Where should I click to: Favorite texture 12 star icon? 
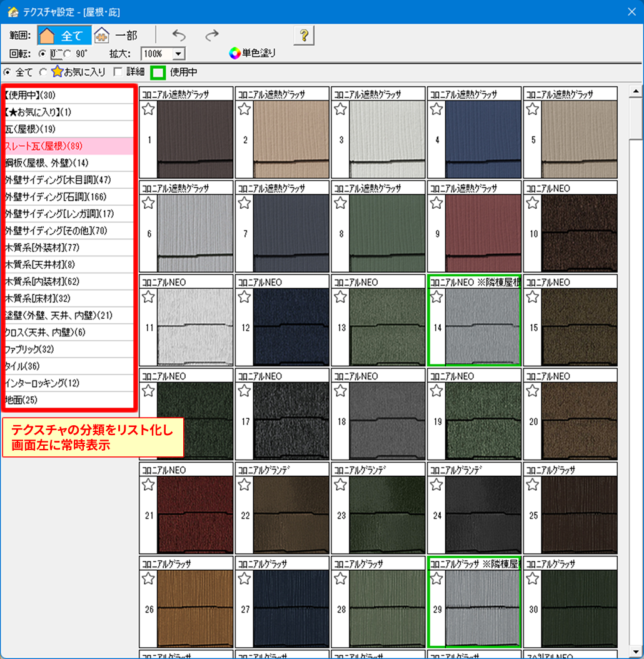pos(244,298)
